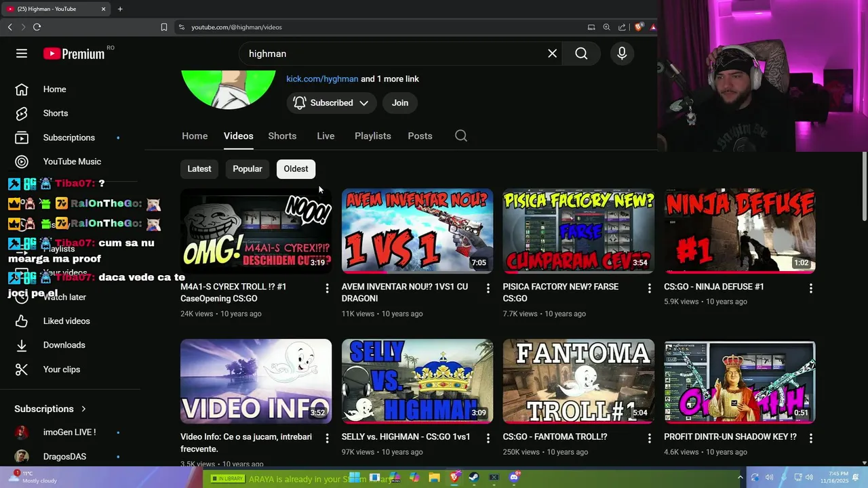868x488 pixels.
Task: Open the kick.com/hyghman link
Action: coord(322,79)
